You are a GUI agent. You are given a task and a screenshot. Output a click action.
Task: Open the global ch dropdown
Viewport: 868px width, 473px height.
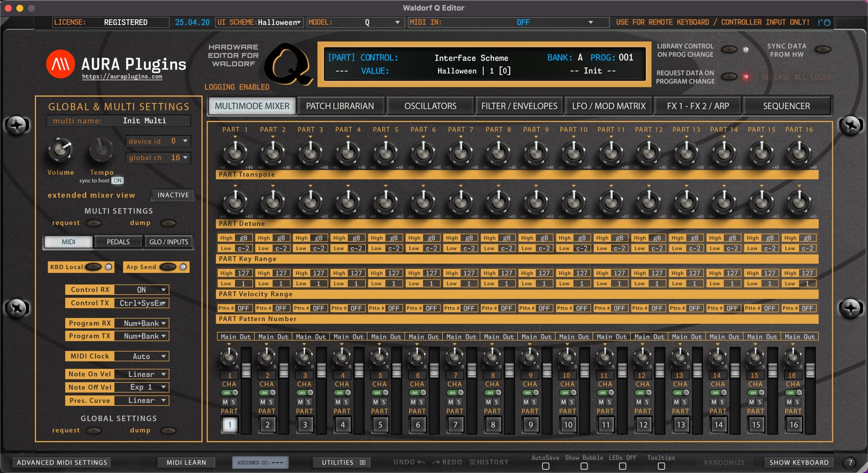tap(158, 158)
